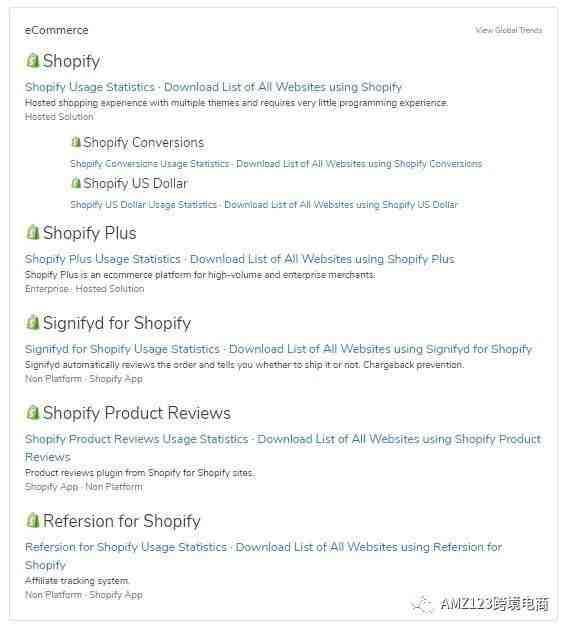Open Download List of Websites using Shopify Plus
The height and width of the screenshot is (629, 566).
pyautogui.click(x=322, y=259)
